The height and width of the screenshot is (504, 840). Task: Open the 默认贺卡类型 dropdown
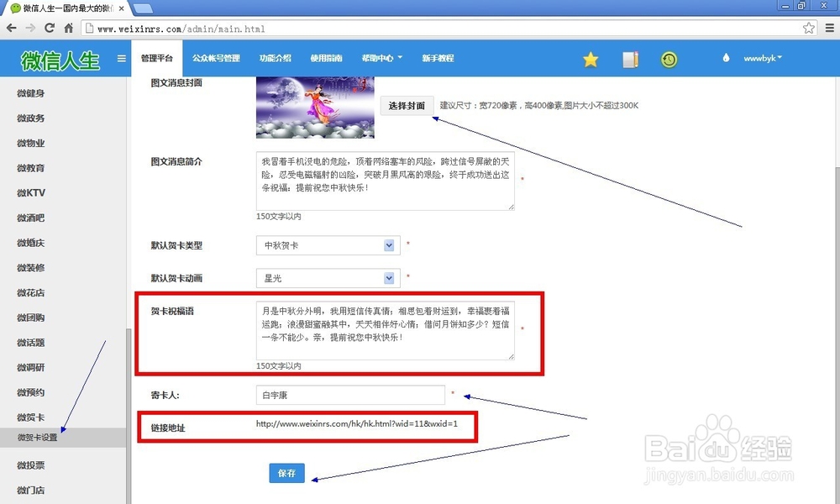387,244
